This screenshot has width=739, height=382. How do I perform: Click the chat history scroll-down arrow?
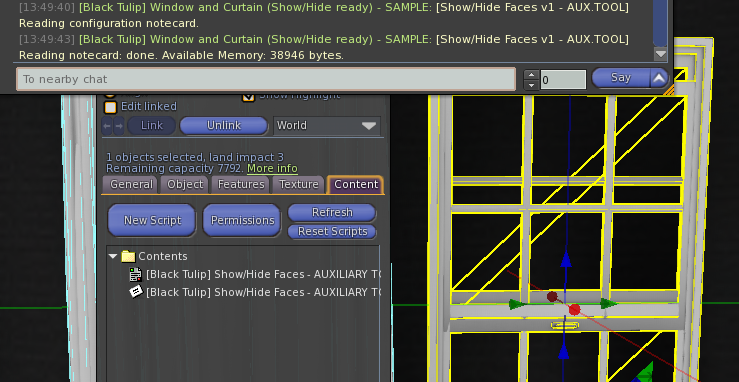661,54
